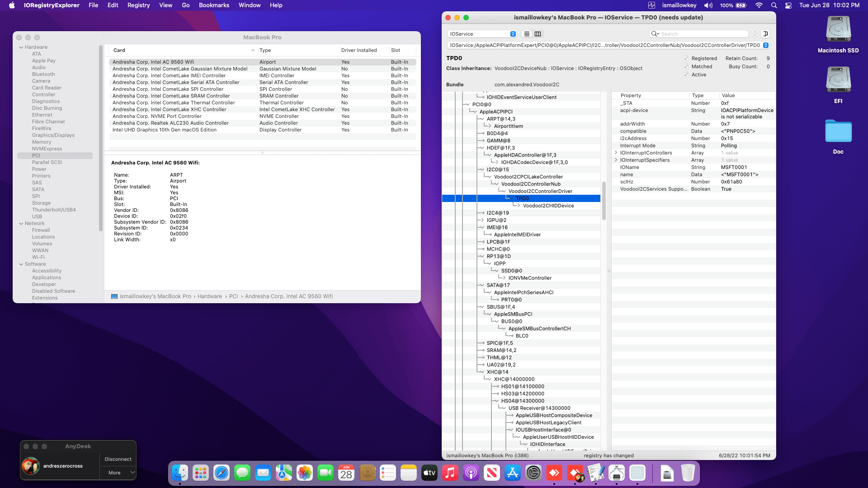
Task: Open Finder from the Dock
Action: 180,473
